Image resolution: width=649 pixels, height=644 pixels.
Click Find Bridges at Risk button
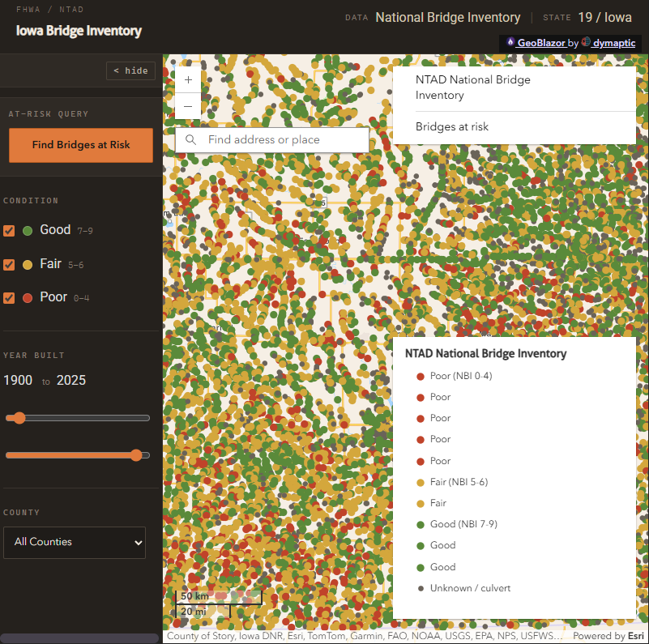[81, 145]
